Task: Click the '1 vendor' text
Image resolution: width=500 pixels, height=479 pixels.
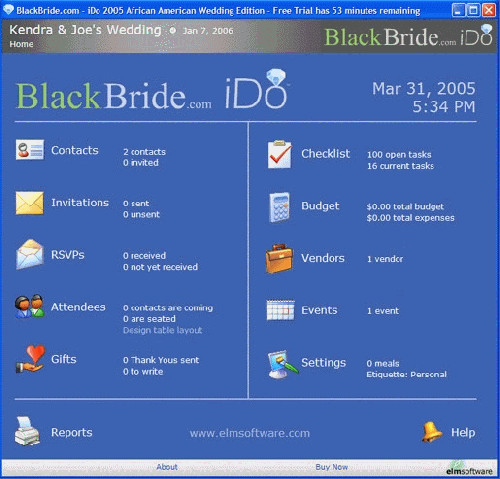Action: [x=385, y=259]
